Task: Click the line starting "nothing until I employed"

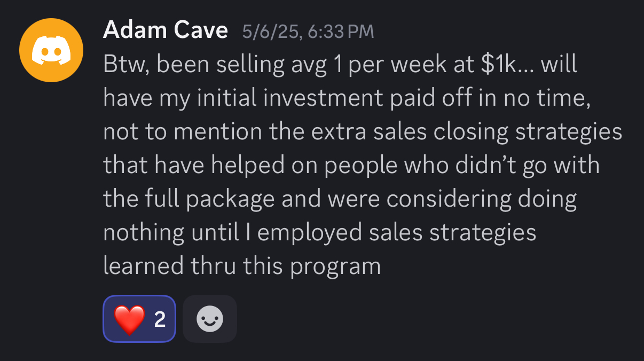Action: click(319, 233)
